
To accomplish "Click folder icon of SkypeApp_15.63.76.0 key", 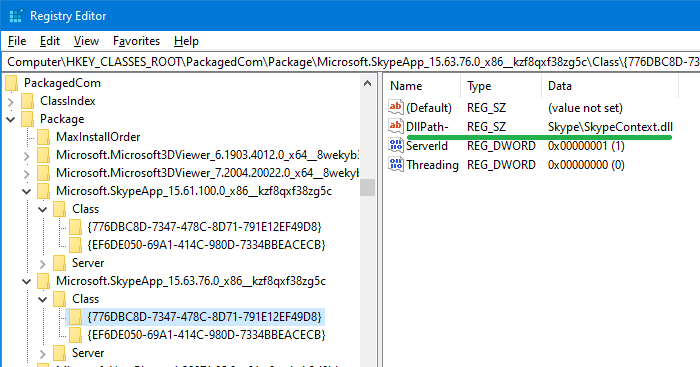I will pyautogui.click(x=44, y=281).
